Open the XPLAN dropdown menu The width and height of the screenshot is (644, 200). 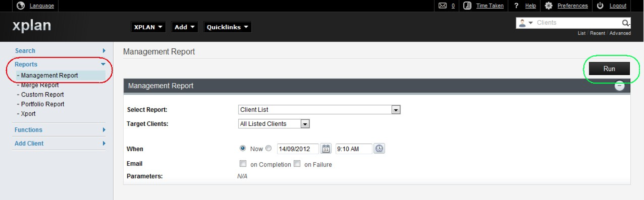(148, 27)
